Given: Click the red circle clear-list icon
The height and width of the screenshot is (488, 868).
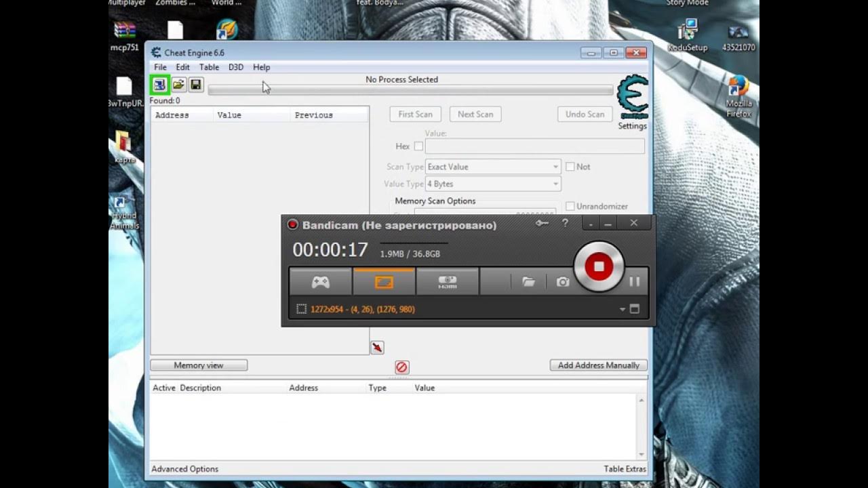Looking at the screenshot, I should (x=401, y=367).
